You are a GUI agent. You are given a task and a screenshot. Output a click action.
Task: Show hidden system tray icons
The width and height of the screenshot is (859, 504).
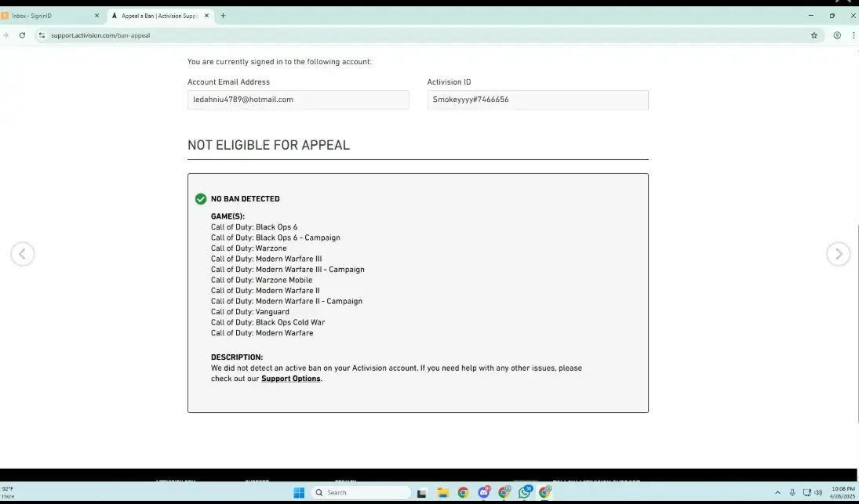point(777,492)
